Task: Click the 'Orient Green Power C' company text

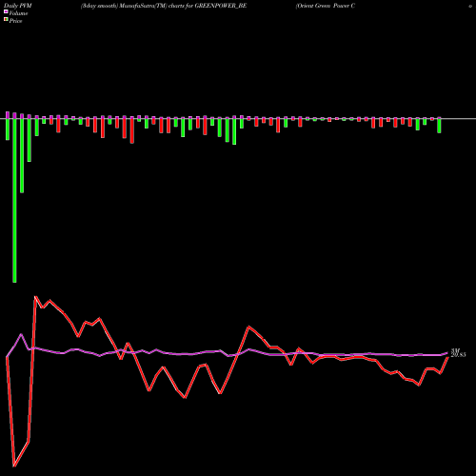Action: pos(326,6)
